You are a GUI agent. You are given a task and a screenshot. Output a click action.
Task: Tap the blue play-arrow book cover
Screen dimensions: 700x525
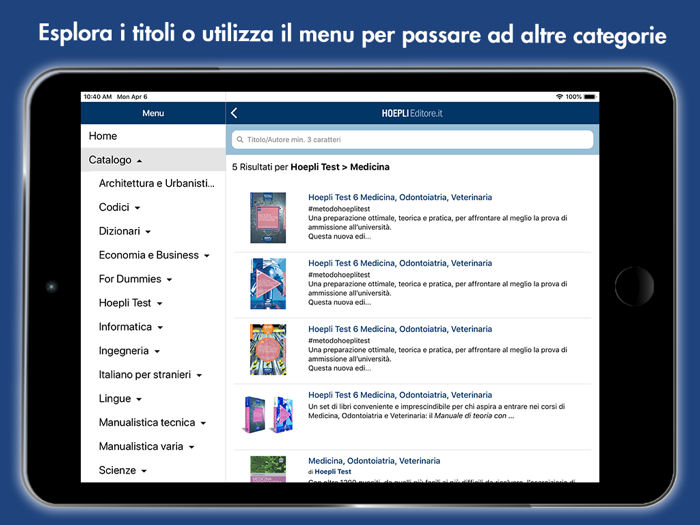pos(268,284)
